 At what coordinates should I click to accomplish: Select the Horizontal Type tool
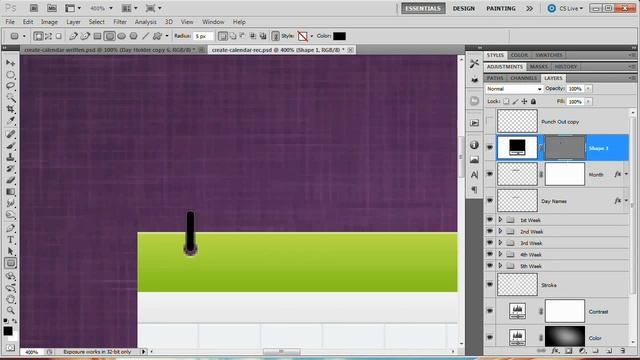[x=11, y=240]
